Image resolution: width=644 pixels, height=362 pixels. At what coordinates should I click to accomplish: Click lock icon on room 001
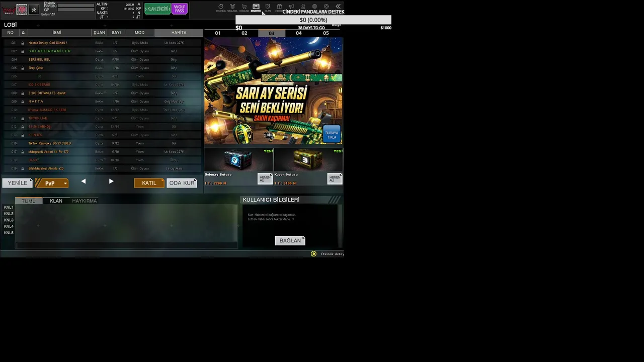click(x=22, y=43)
